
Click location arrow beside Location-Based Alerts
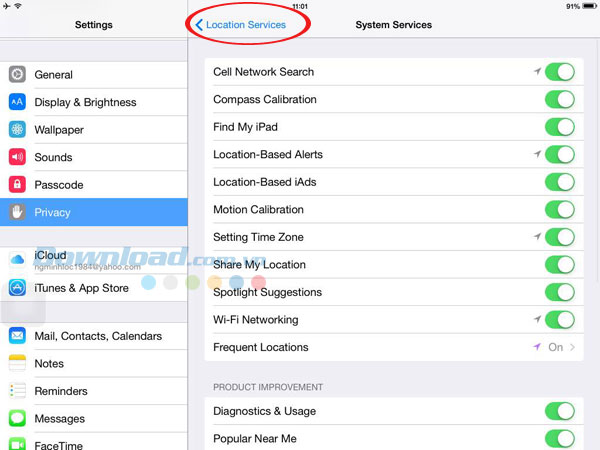coord(538,154)
